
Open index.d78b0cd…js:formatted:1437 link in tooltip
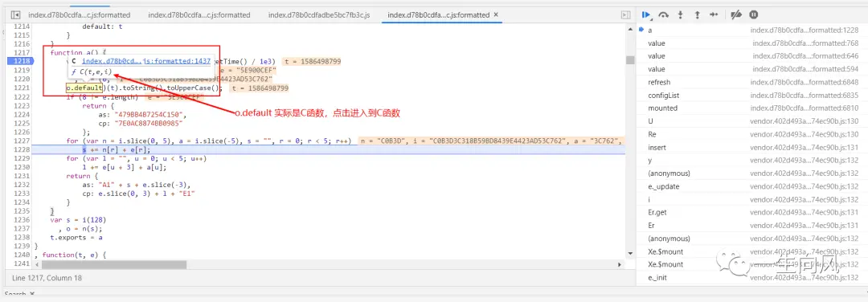(146, 61)
